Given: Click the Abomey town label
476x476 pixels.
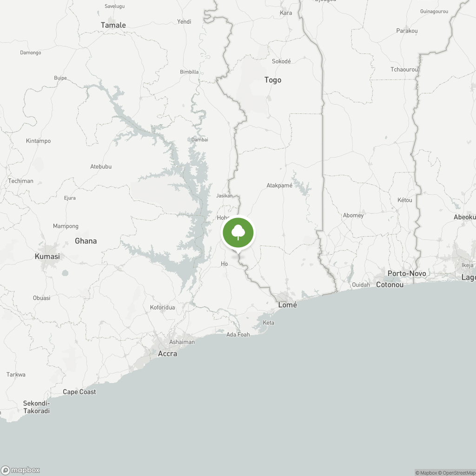Looking at the screenshot, I should coord(353,216).
